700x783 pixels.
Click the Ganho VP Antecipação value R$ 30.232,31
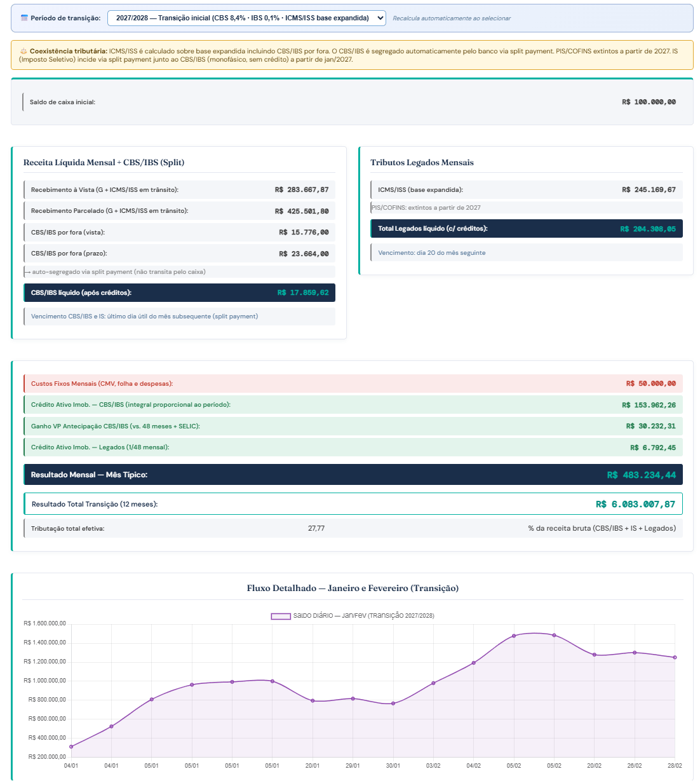coord(650,426)
